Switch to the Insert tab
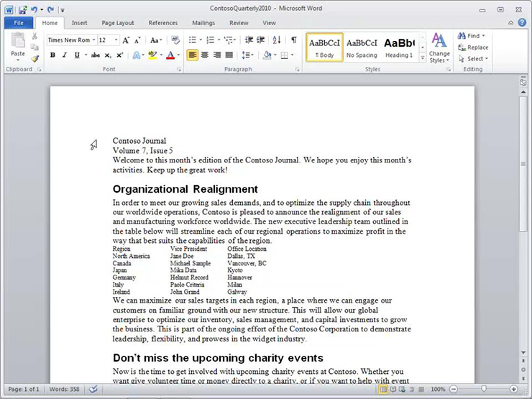 pos(79,23)
